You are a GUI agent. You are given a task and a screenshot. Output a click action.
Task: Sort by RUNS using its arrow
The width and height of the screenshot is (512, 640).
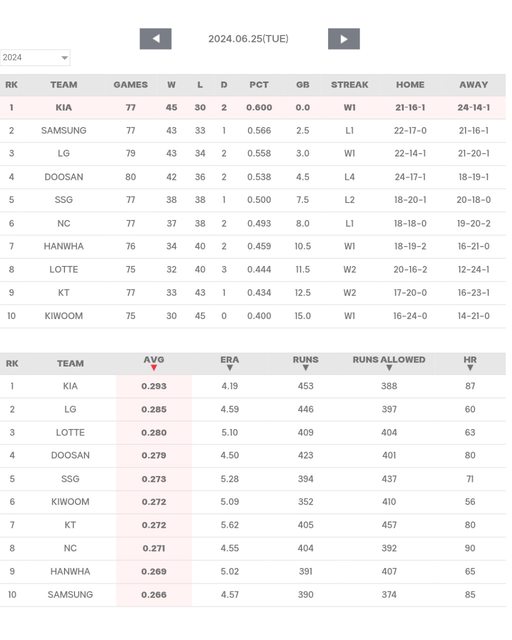coord(305,368)
